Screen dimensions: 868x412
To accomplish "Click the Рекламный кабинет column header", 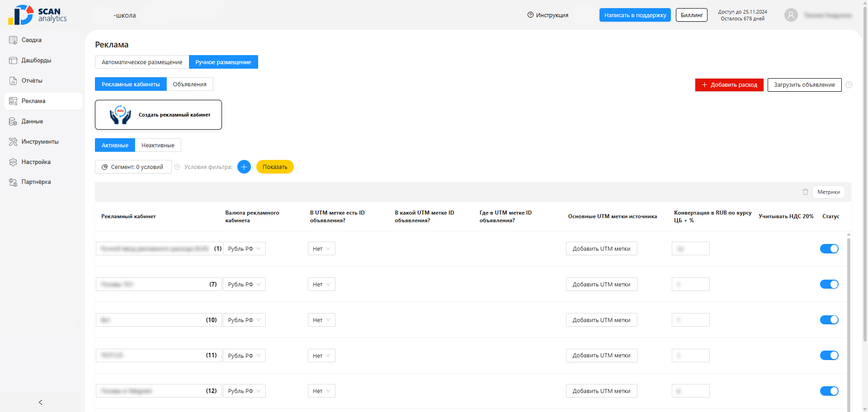I will tap(128, 216).
